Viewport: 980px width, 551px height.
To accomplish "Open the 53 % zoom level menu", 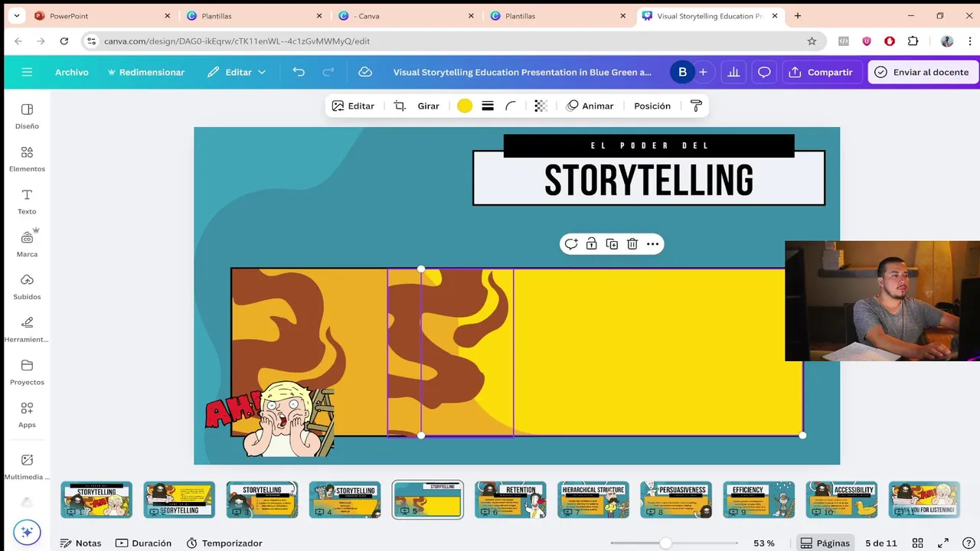I will [764, 543].
